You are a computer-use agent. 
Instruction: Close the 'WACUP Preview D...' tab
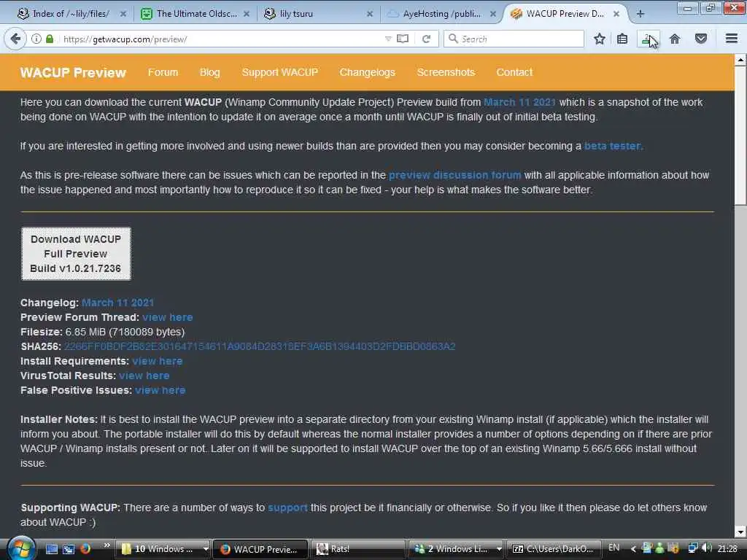[616, 14]
